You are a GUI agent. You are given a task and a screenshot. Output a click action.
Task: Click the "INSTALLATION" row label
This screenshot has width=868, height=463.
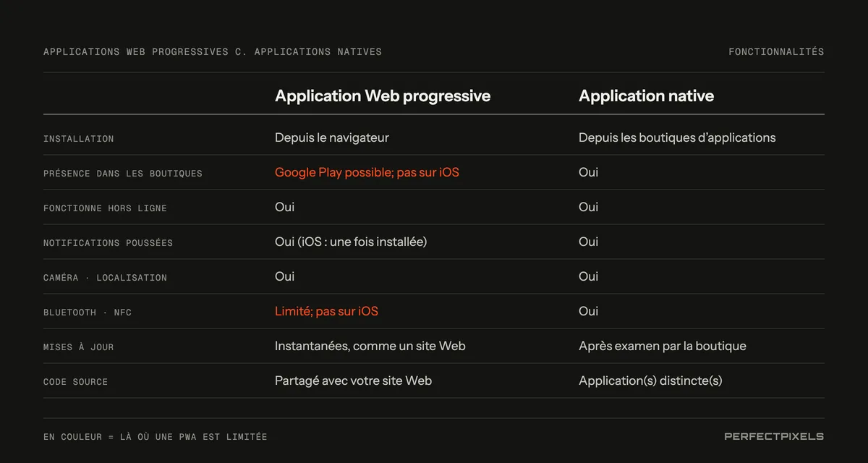[78, 139]
